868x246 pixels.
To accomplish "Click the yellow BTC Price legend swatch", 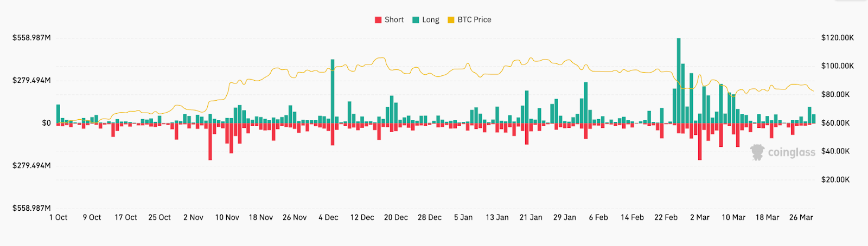I will coord(451,20).
